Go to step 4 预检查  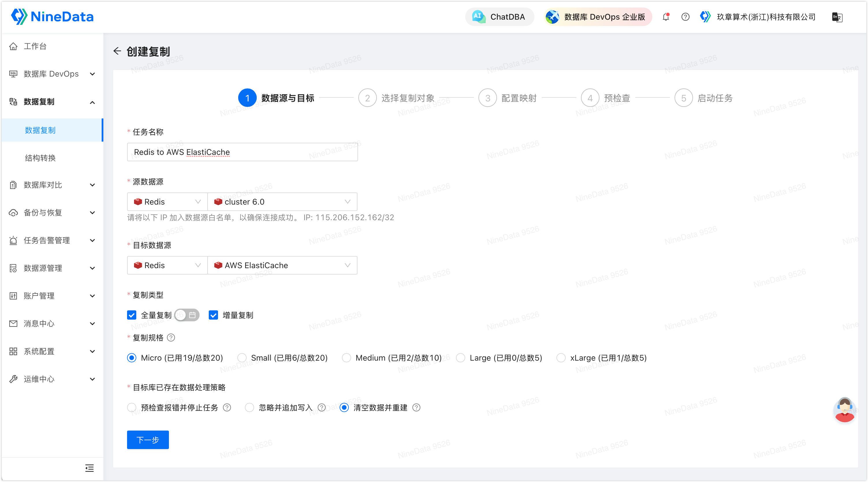point(606,98)
